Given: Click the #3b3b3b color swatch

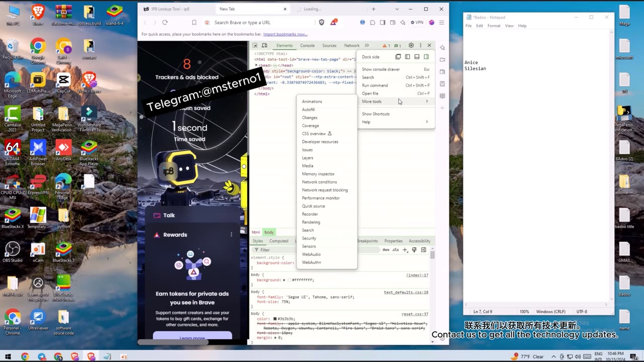Looking at the screenshot, I should pyautogui.click(x=274, y=319).
